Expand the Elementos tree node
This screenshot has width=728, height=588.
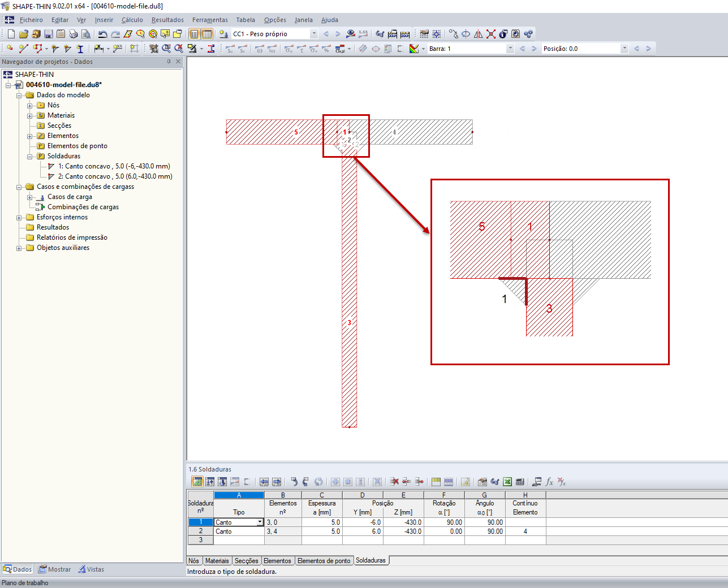pyautogui.click(x=30, y=136)
